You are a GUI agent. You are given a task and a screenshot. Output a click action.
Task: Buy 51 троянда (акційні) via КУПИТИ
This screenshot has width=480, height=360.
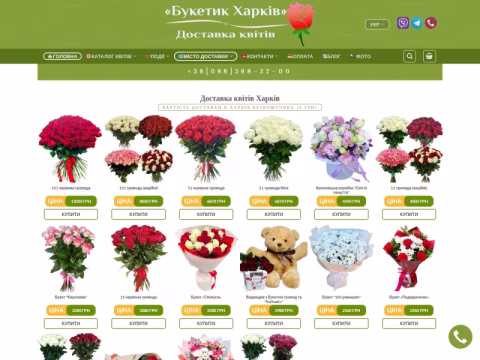click(x=409, y=214)
